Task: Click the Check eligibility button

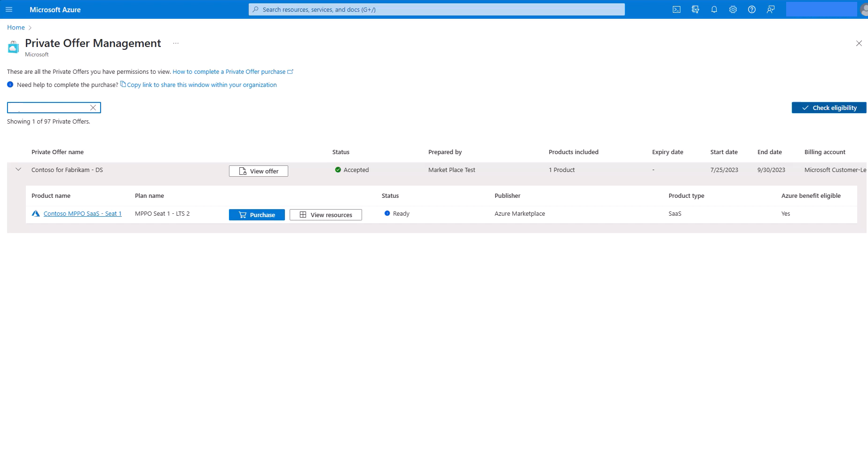Action: [x=829, y=108]
